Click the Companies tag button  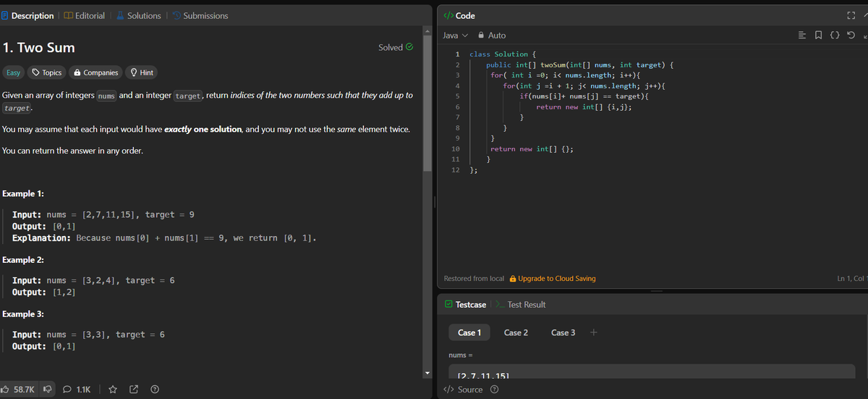95,72
